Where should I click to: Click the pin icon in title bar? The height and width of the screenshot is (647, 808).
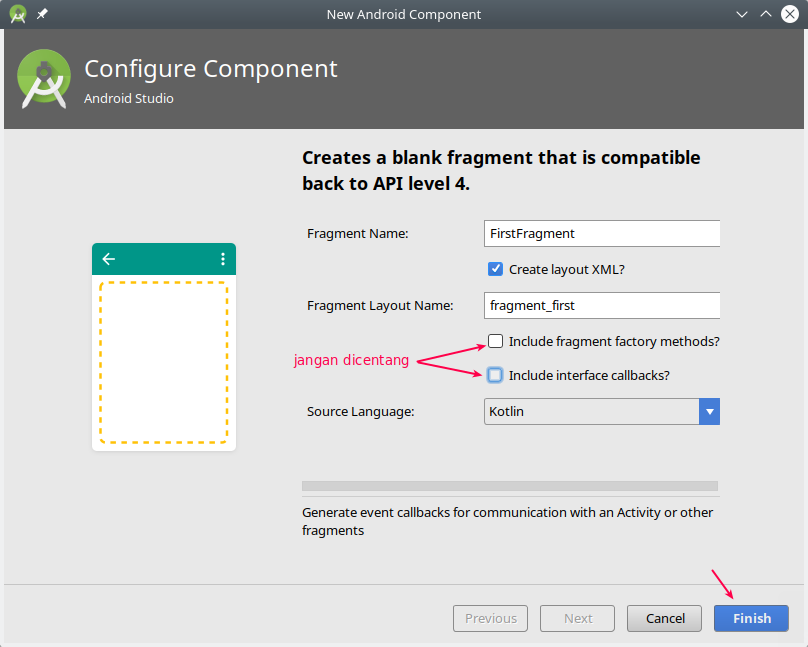pyautogui.click(x=42, y=15)
